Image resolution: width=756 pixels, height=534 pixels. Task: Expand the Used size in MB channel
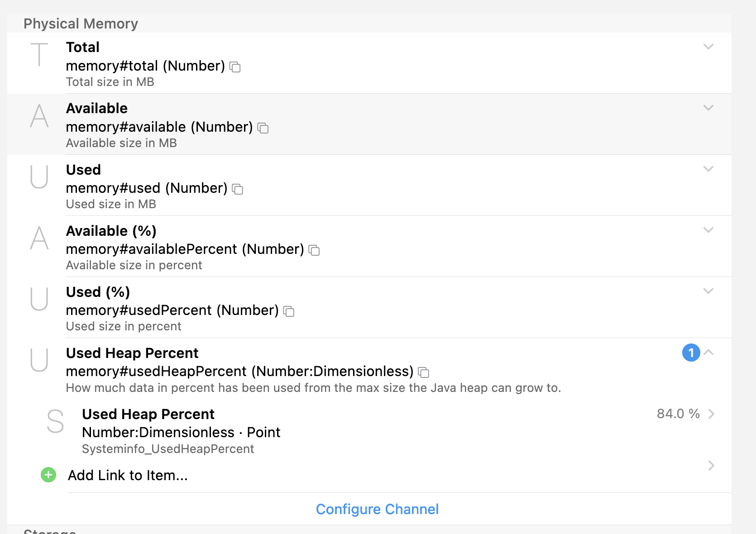[708, 169]
